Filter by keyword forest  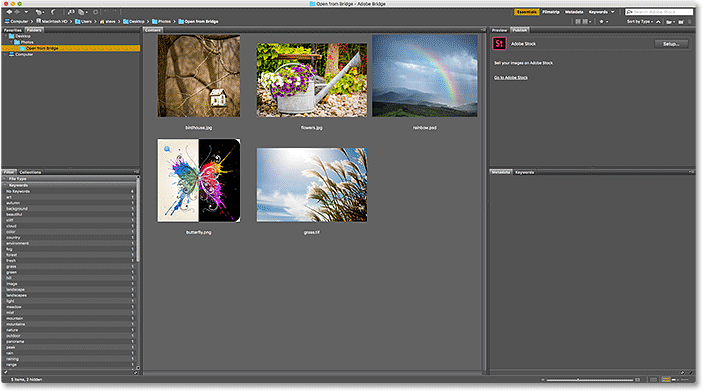point(70,255)
